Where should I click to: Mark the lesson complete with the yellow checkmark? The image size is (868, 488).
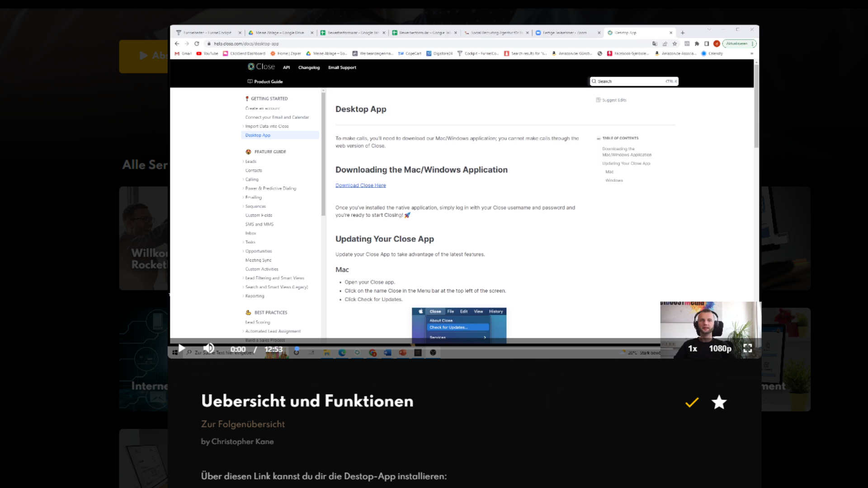(x=692, y=402)
